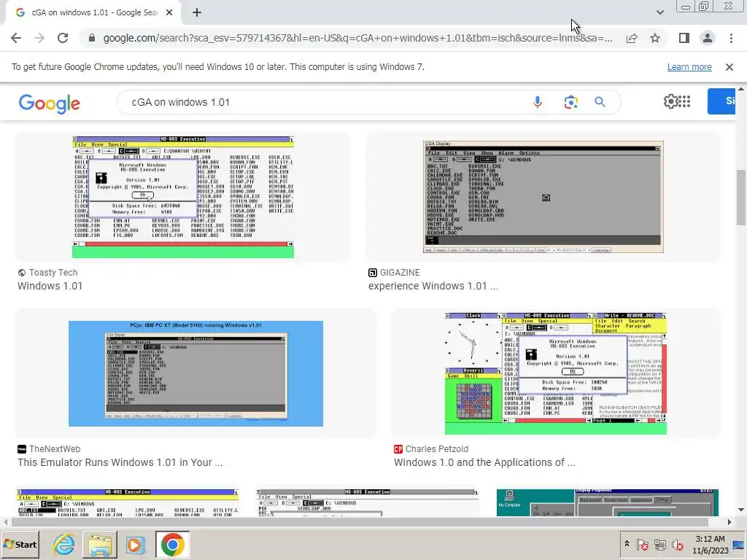Search by image with Google Lens
This screenshot has height=560, width=747.
coord(570,102)
